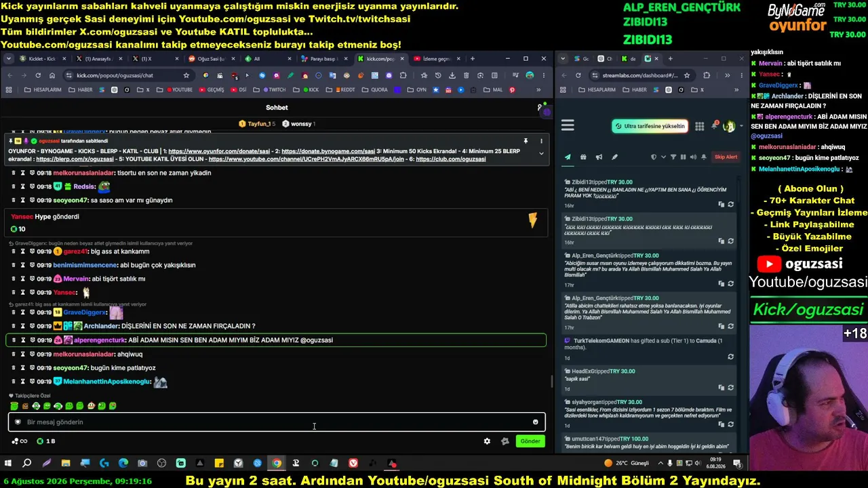The width and height of the screenshot is (868, 488).
Task: Bookmark the kick.com popout chat page
Action: [186, 75]
